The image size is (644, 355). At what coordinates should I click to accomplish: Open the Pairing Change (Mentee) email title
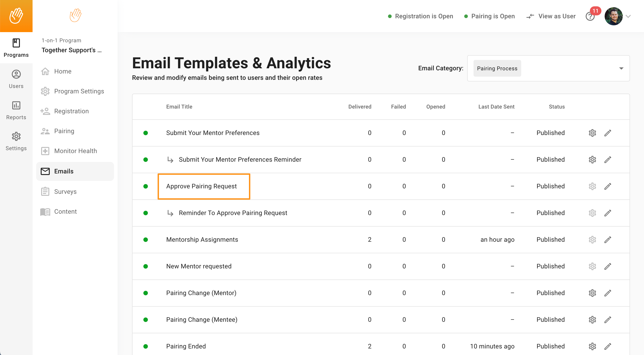202,320
